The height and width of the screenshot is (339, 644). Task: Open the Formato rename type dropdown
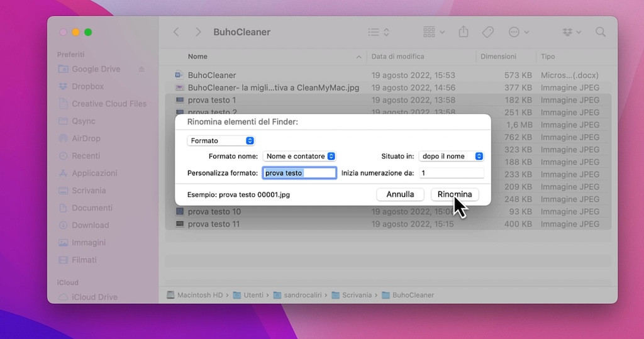click(221, 140)
